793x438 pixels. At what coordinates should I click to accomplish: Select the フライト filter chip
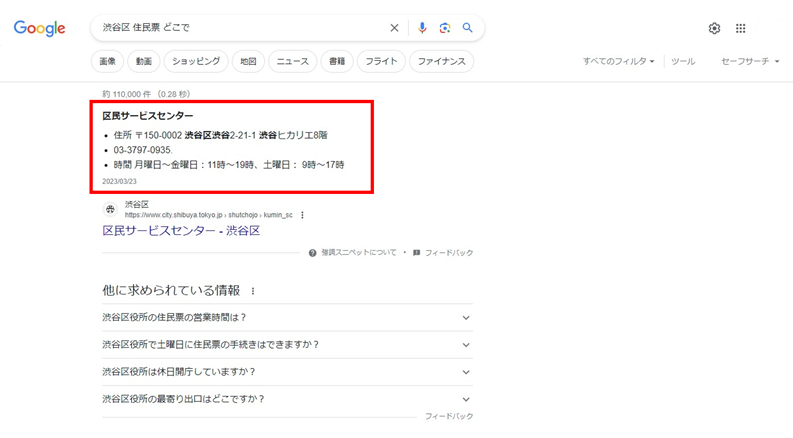381,61
